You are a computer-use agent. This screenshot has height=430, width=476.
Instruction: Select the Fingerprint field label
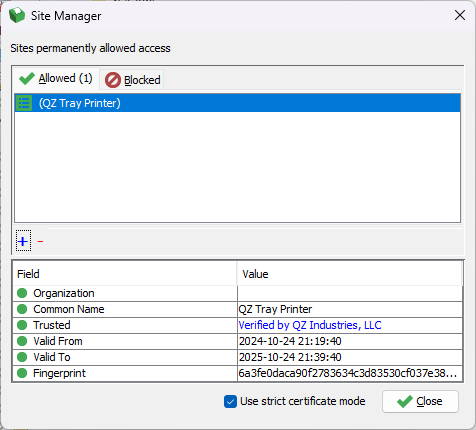59,373
